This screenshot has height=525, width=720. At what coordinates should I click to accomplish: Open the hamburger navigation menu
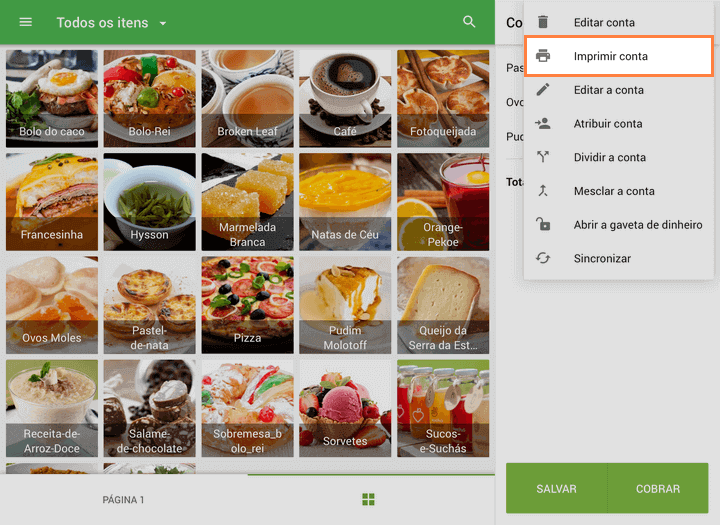[x=26, y=22]
